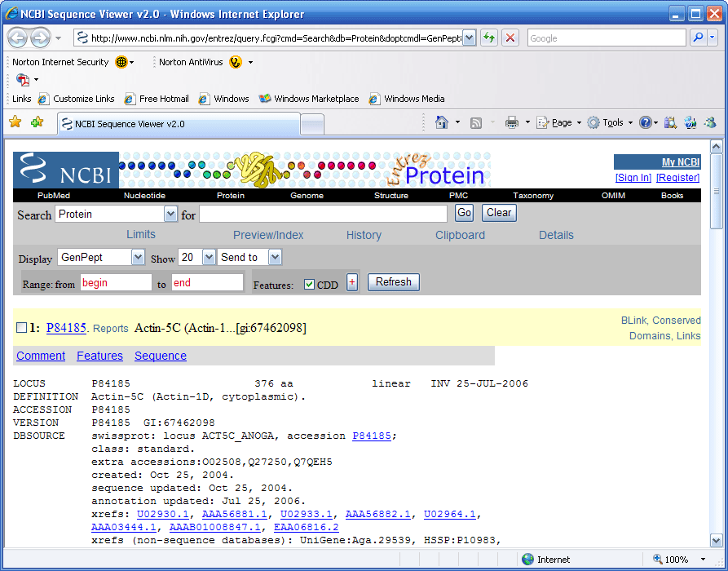The width and height of the screenshot is (728, 571).
Task: Click the last command bar icon, right of Messenger
Action: 710,122
